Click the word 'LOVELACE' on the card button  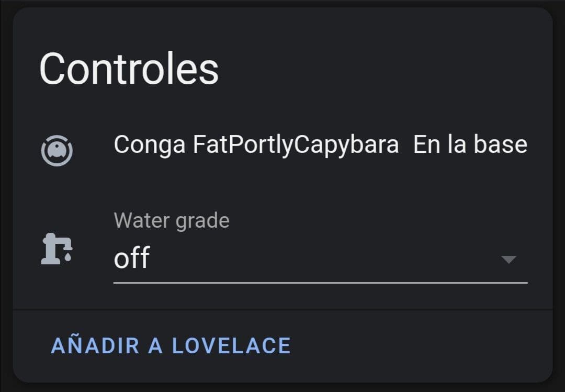tap(231, 346)
